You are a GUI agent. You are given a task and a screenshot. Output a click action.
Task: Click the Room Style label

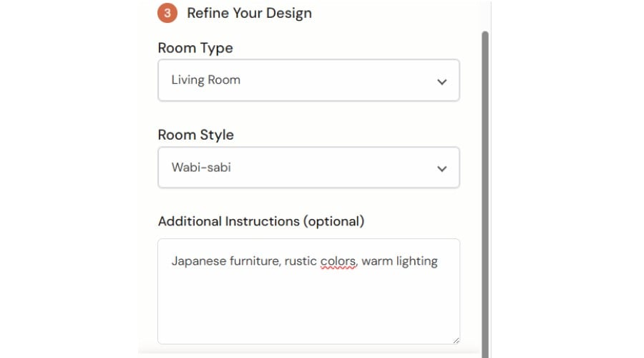[196, 135]
